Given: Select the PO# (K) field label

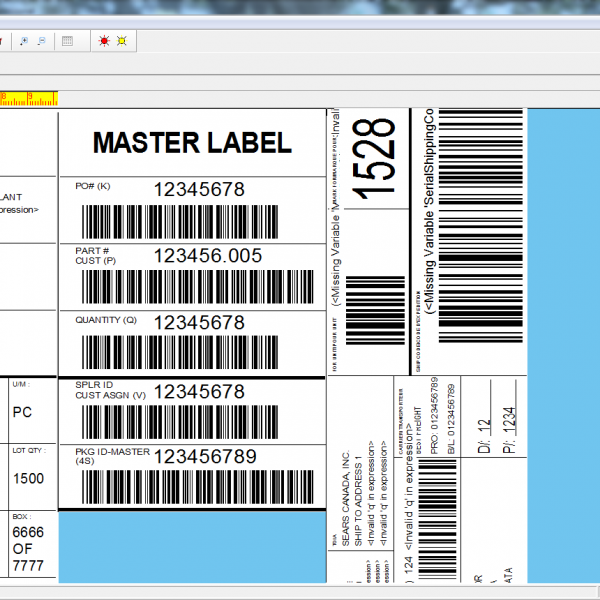Looking at the screenshot, I should (93, 186).
